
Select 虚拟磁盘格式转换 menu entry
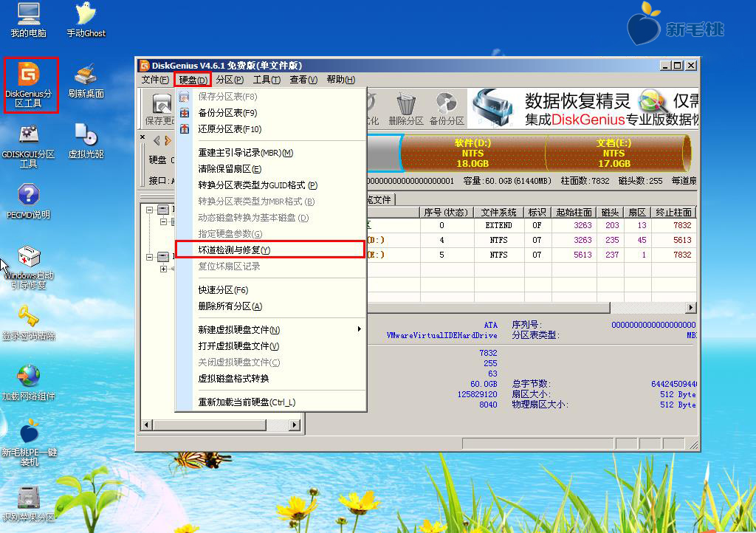[x=270, y=378]
